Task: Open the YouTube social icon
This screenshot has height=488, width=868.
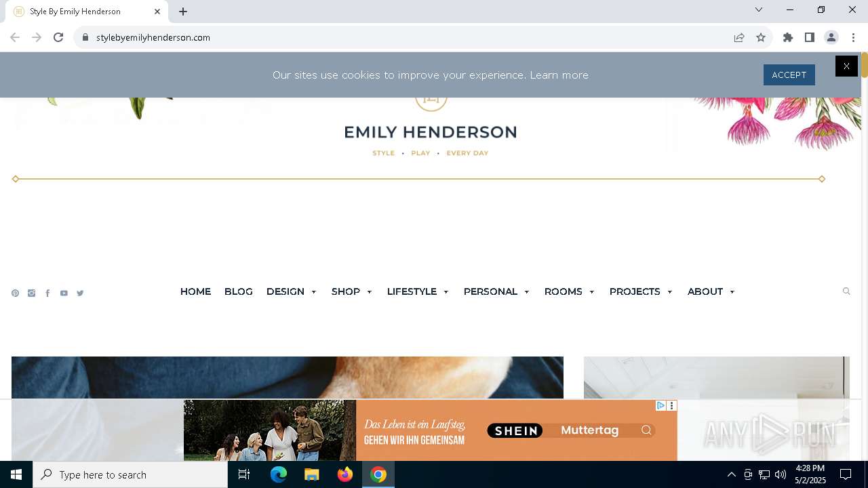Action: pos(64,293)
